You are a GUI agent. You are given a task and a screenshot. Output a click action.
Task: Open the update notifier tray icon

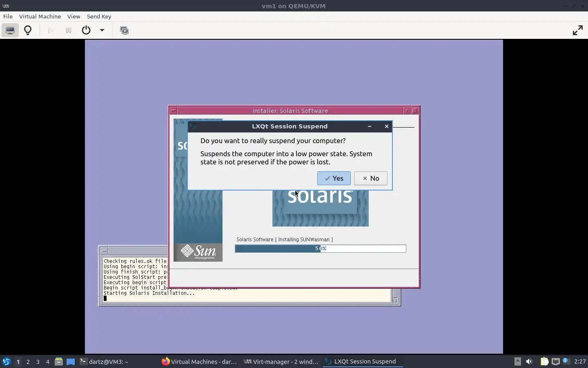coord(566,361)
